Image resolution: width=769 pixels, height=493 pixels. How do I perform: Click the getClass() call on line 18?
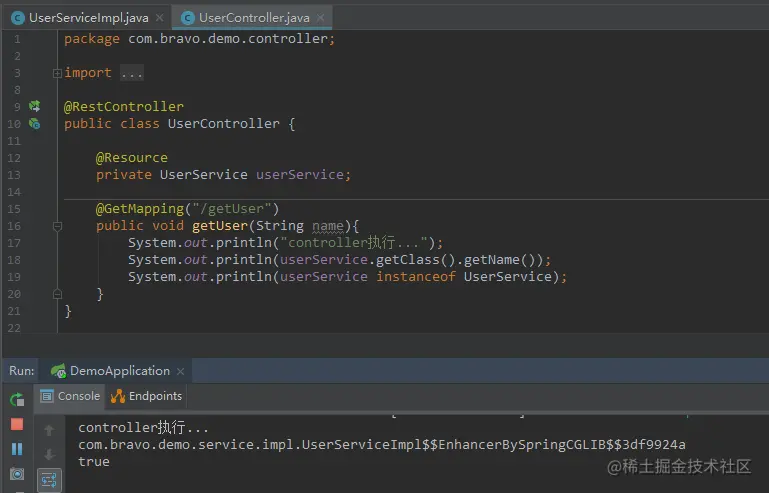click(x=416, y=259)
